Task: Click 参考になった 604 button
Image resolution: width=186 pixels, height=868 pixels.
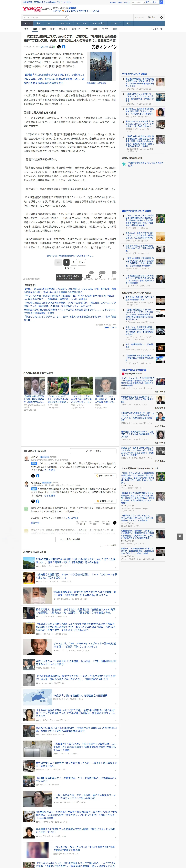Action: [x=105, y=476]
